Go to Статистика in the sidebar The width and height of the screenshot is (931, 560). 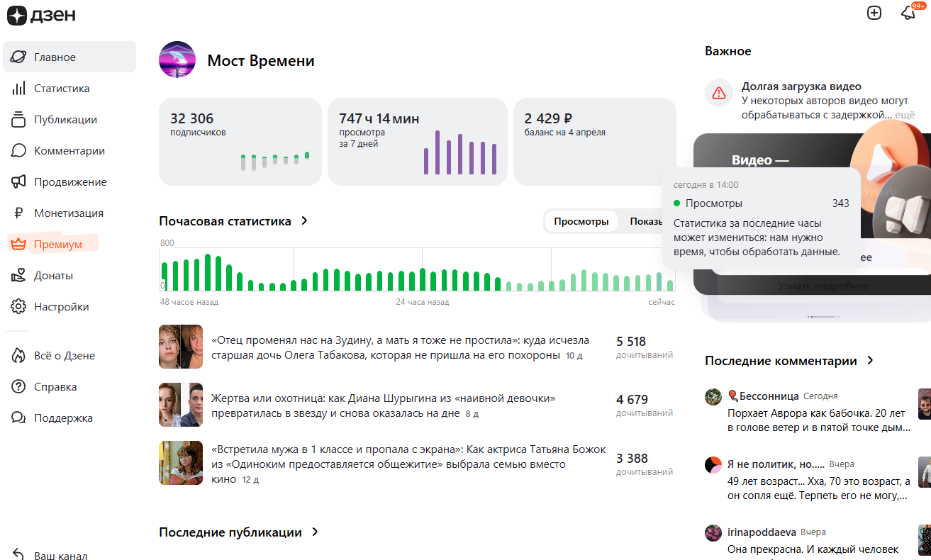pyautogui.click(x=62, y=89)
